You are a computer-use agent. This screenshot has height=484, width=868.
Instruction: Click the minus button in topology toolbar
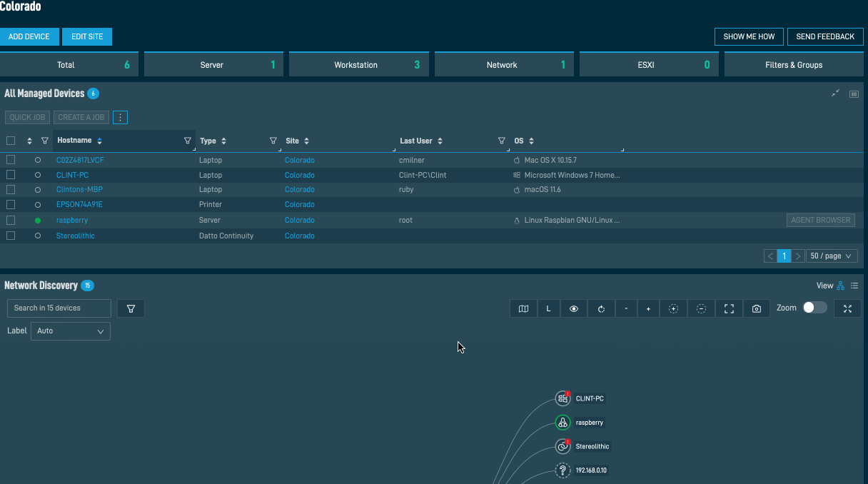(x=626, y=308)
